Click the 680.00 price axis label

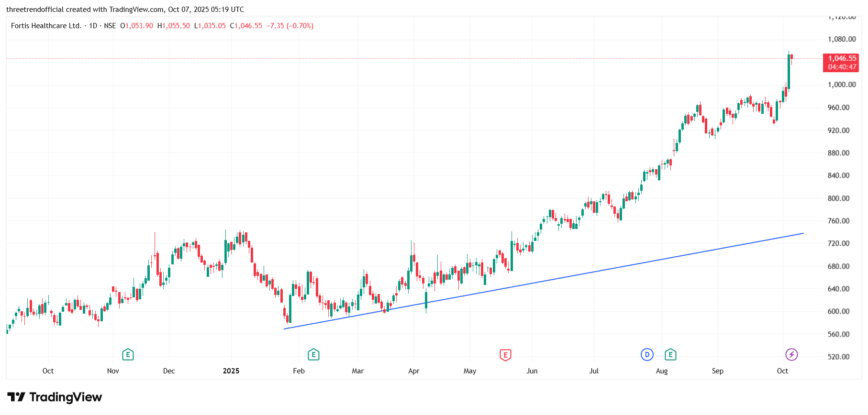tap(839, 266)
